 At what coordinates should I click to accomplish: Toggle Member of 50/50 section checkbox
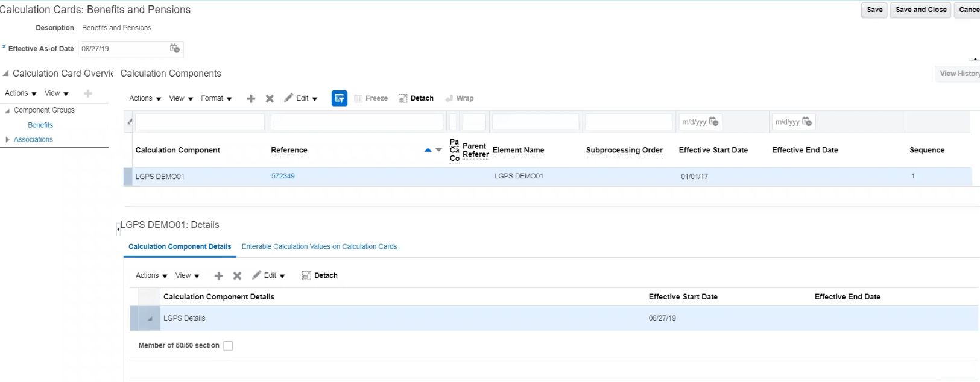click(x=228, y=346)
